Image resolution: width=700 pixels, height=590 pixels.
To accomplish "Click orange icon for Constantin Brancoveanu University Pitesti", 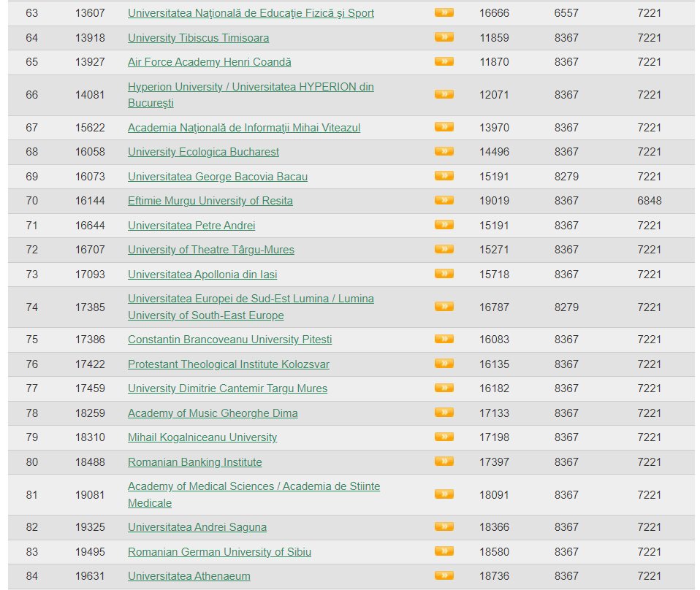I will [444, 340].
